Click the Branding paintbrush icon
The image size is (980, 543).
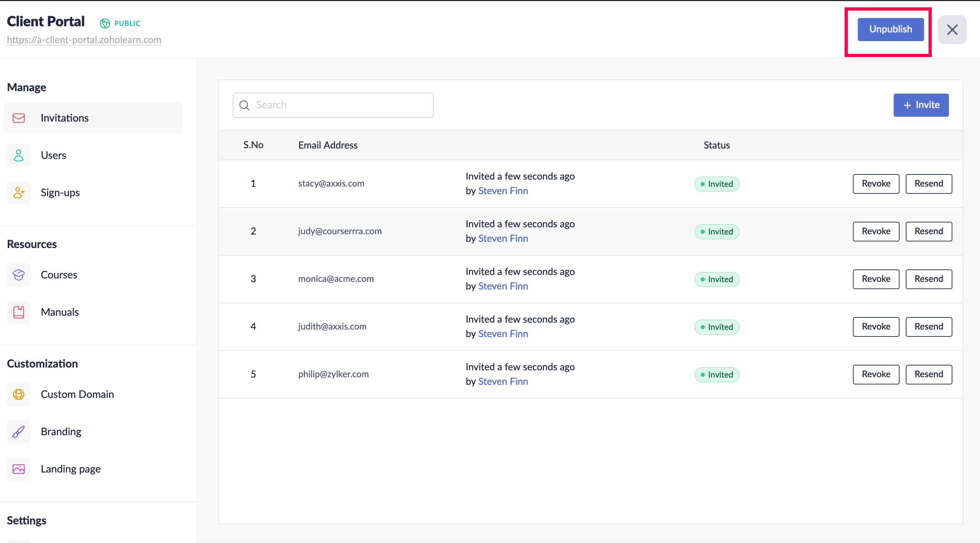click(x=18, y=431)
